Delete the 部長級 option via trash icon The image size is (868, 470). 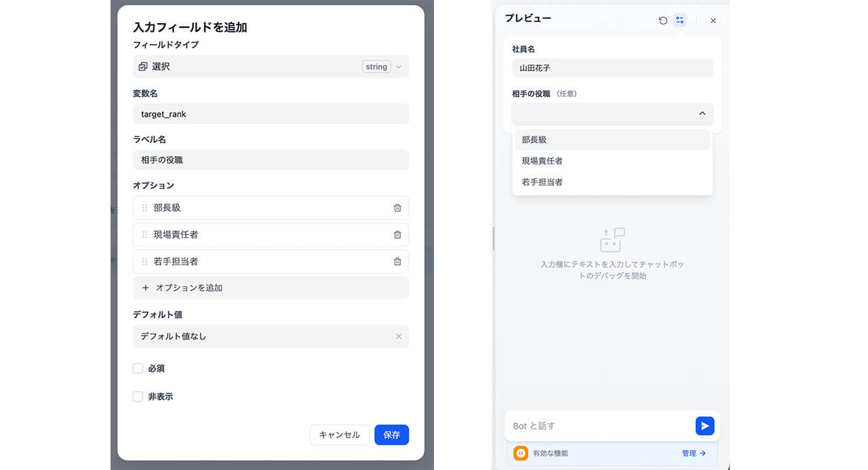pos(397,208)
